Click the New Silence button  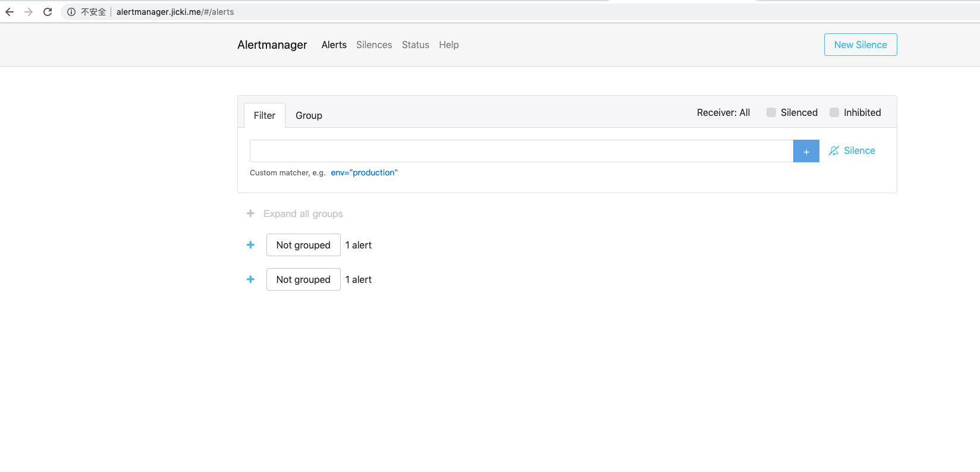pos(860,45)
